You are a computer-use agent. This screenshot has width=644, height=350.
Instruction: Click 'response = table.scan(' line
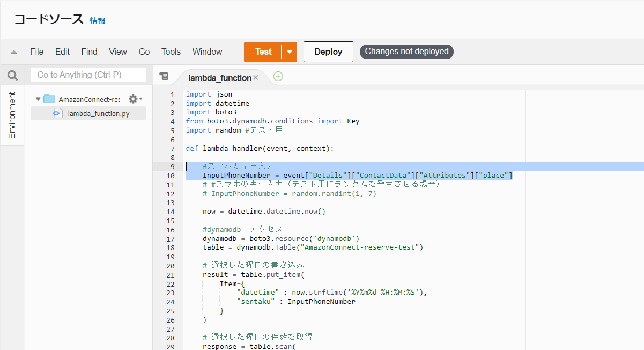coord(249,347)
